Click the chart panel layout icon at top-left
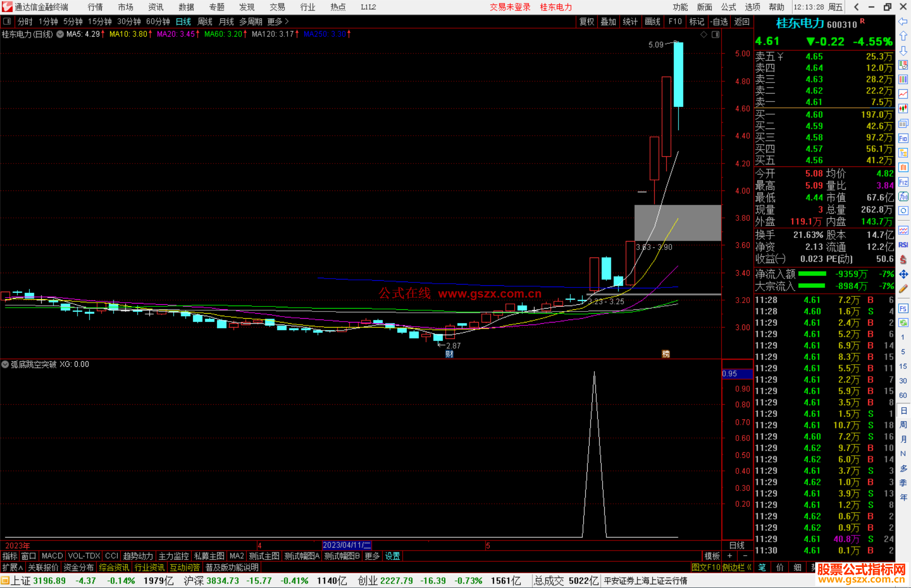Screen dimensions: 911x588 coord(7,21)
